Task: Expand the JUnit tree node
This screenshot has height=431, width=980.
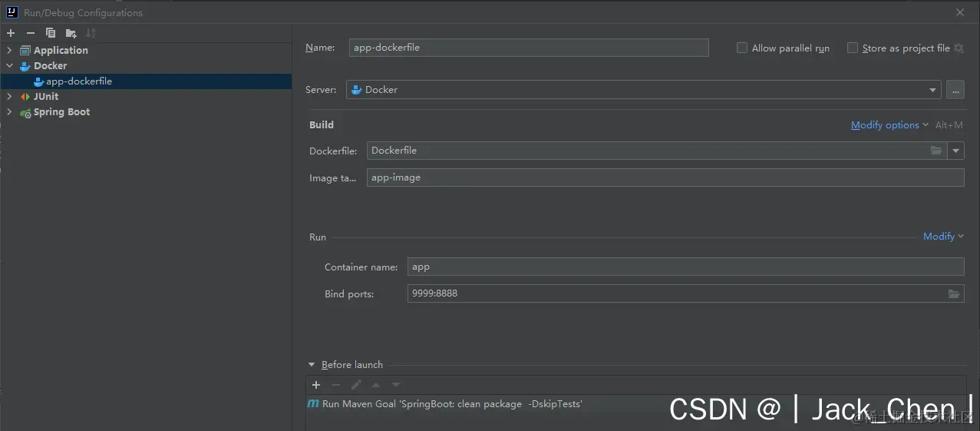Action: point(9,97)
